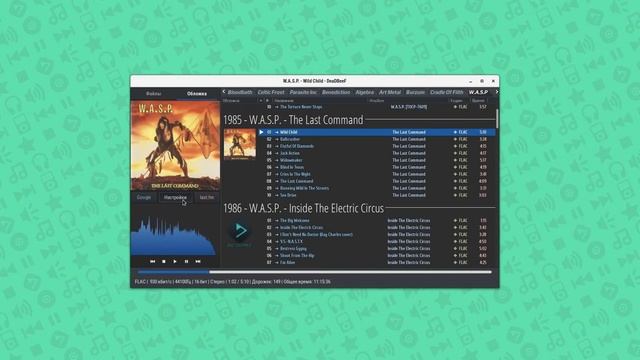Click the playlist vertical scrollbar
The height and width of the screenshot is (360, 640).
(497, 118)
